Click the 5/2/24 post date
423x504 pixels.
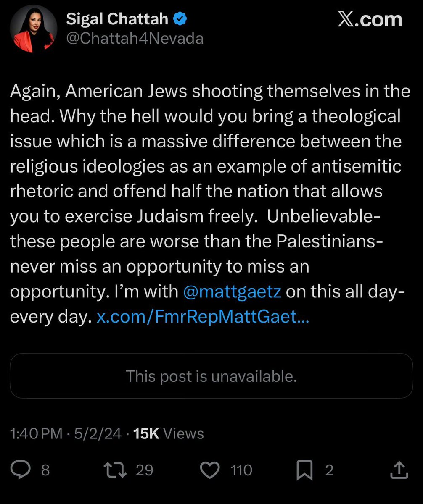98,433
